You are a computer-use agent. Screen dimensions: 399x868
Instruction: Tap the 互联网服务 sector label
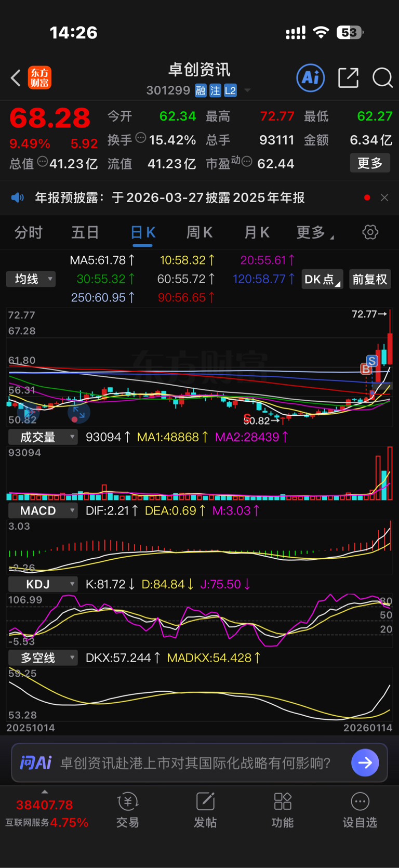[27, 823]
